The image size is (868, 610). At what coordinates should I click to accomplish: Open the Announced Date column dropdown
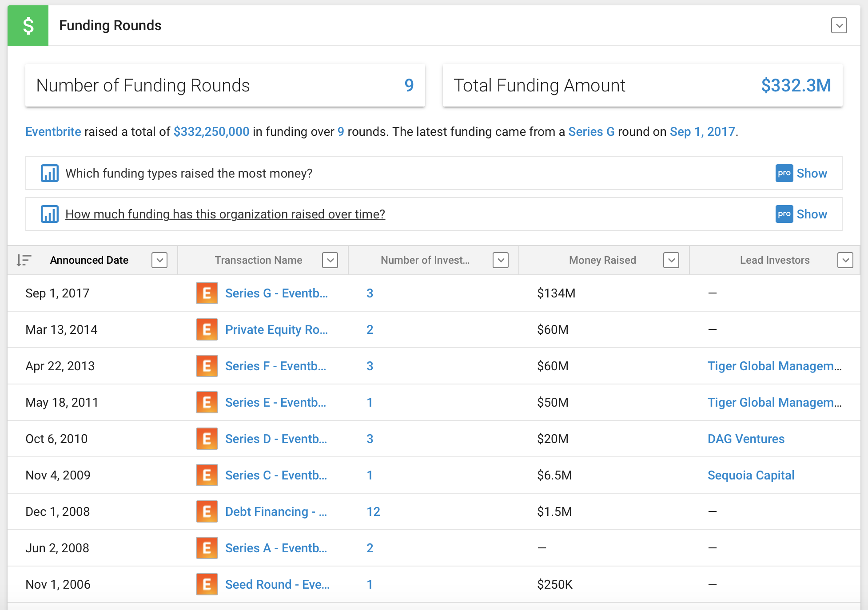tap(159, 260)
